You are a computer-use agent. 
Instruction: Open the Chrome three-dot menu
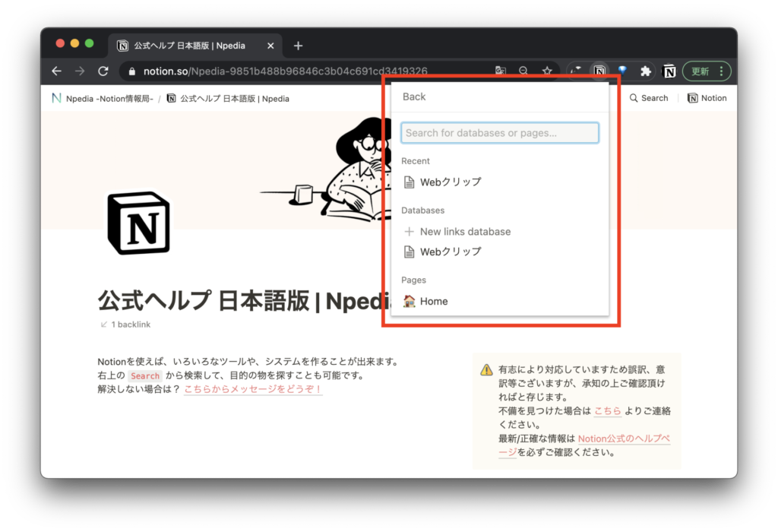click(x=721, y=71)
